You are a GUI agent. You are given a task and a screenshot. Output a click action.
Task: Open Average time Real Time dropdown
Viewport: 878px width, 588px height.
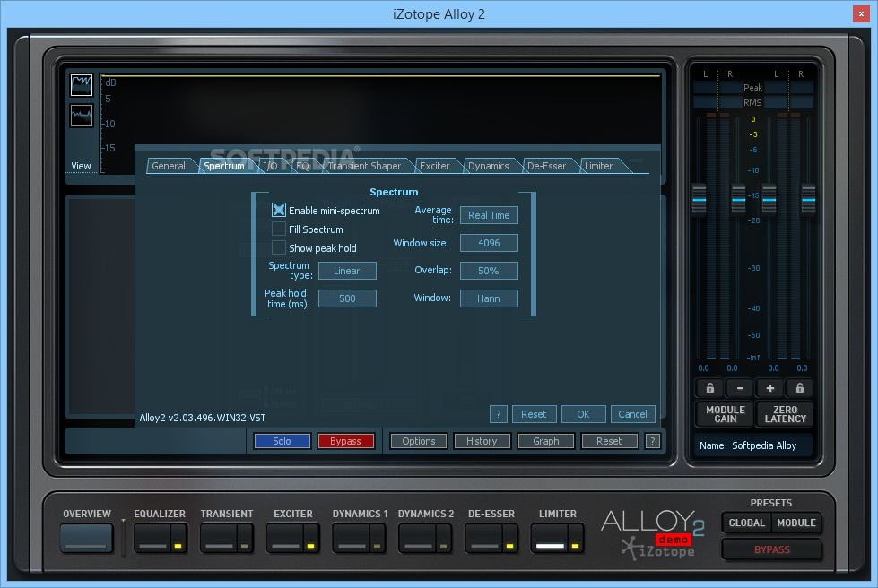(x=489, y=215)
